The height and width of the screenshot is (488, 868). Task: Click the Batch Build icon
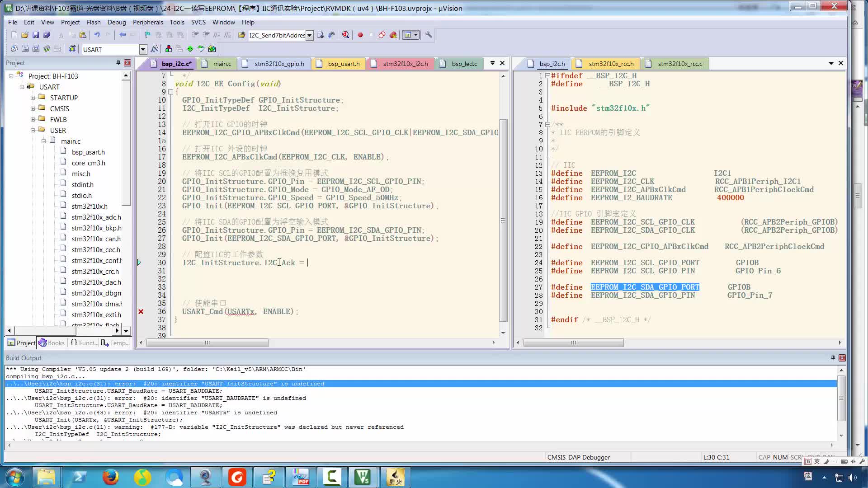click(47, 49)
